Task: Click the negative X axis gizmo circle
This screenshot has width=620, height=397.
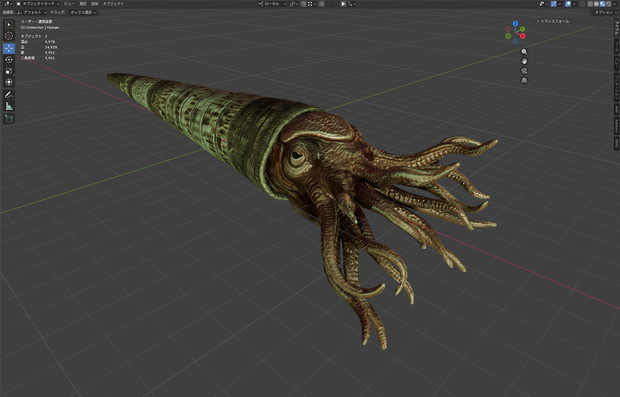Action: coord(508,29)
